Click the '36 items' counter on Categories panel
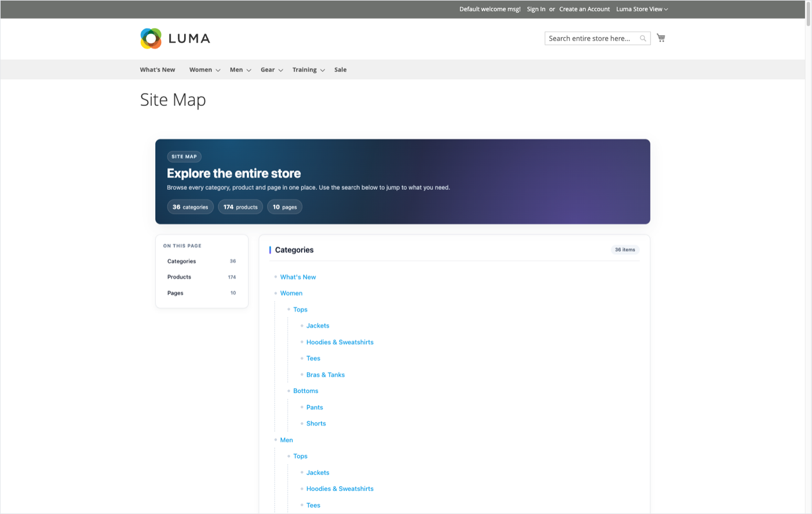Image resolution: width=812 pixels, height=514 pixels. coord(624,249)
